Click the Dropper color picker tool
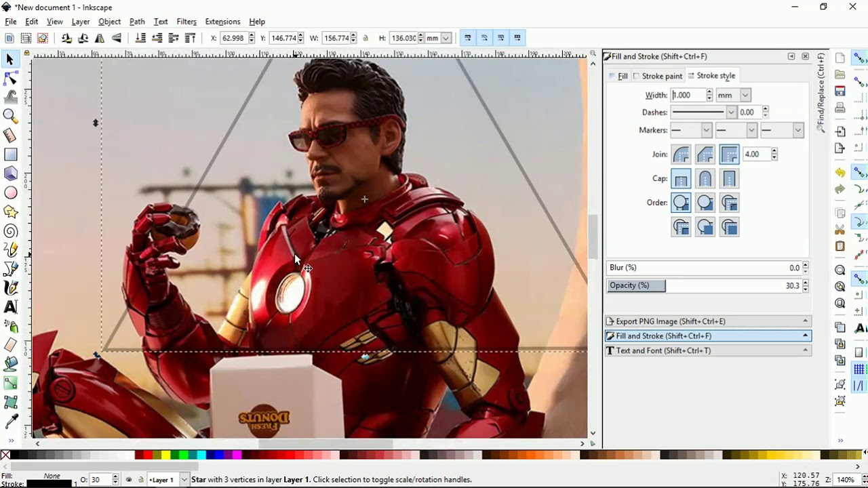 tap(10, 422)
